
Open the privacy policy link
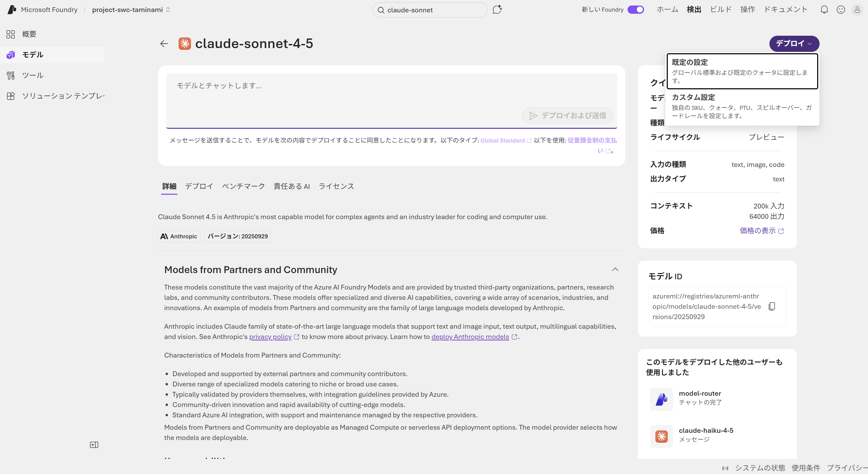[270, 337]
